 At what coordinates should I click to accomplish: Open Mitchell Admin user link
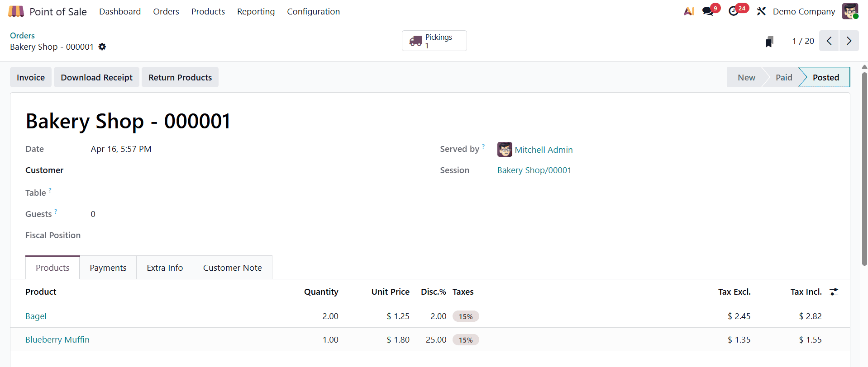pos(544,150)
